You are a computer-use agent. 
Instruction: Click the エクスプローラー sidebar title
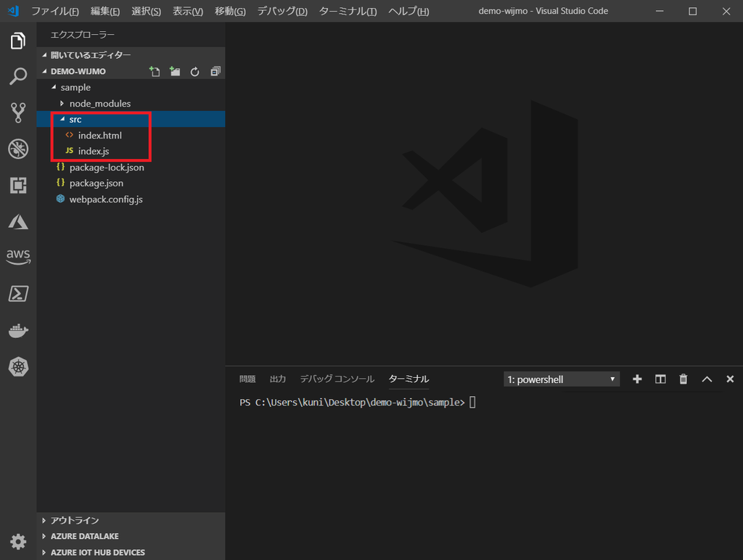(x=83, y=35)
